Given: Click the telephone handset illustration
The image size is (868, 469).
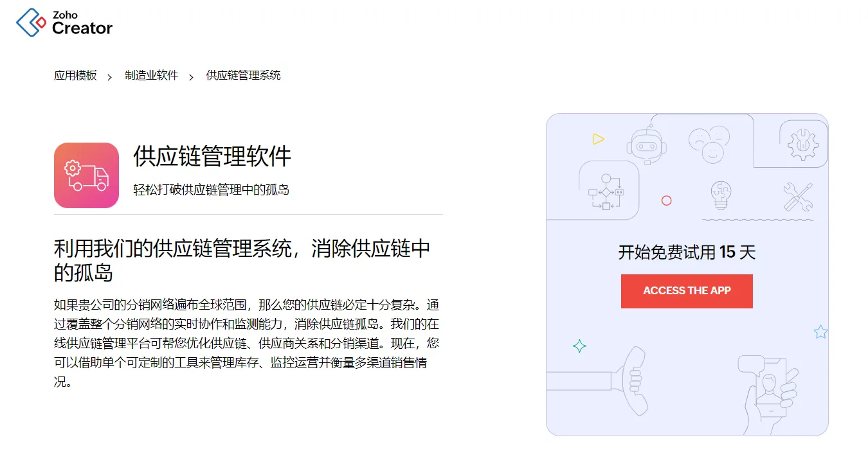Looking at the screenshot, I should [x=598, y=380].
